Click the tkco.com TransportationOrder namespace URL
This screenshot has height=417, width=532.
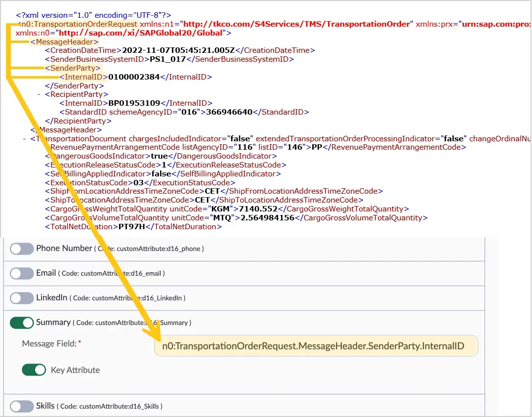296,24
